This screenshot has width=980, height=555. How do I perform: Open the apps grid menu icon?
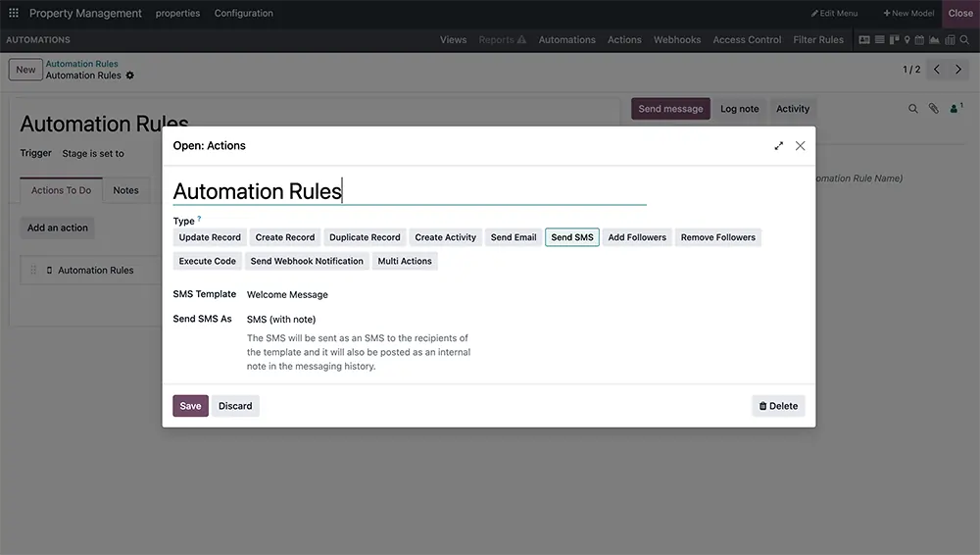click(x=13, y=13)
